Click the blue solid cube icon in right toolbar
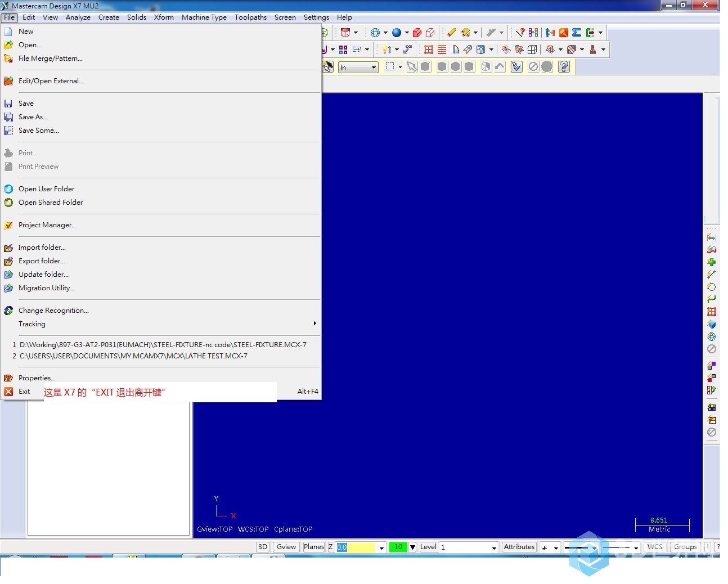 712,324
